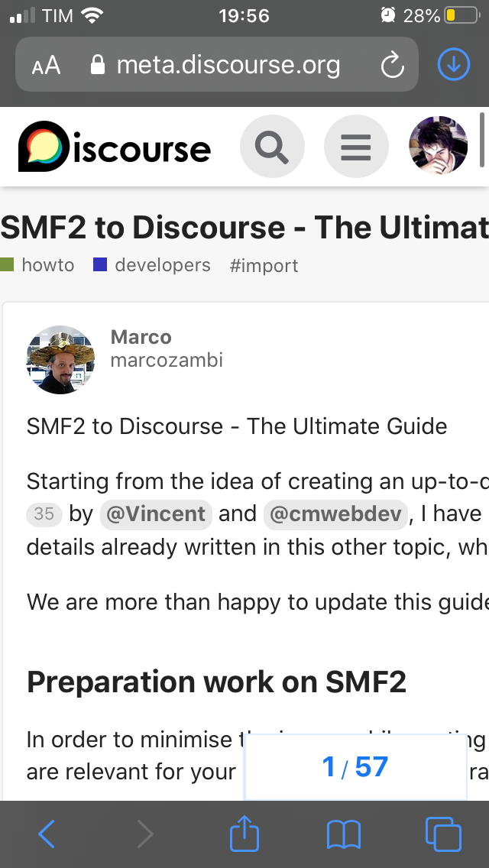
Task: Tap the Safari share icon
Action: [245, 834]
